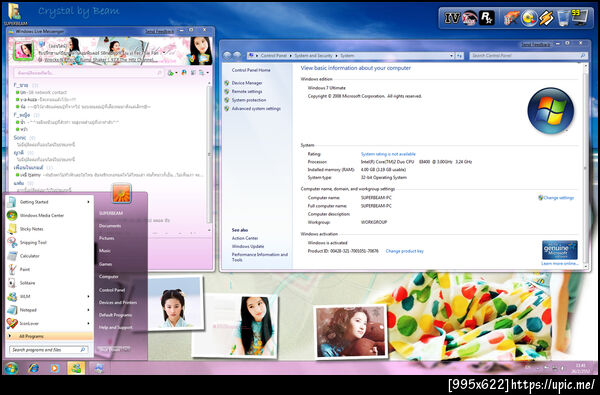Open Action Center under See also
Viewport: 600px width, 395px height.
245,238
